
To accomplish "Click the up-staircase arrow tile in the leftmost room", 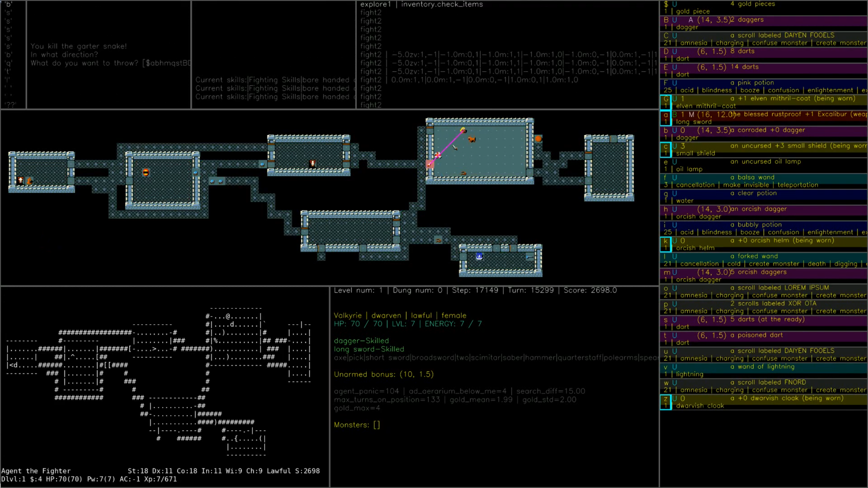I will (x=21, y=181).
